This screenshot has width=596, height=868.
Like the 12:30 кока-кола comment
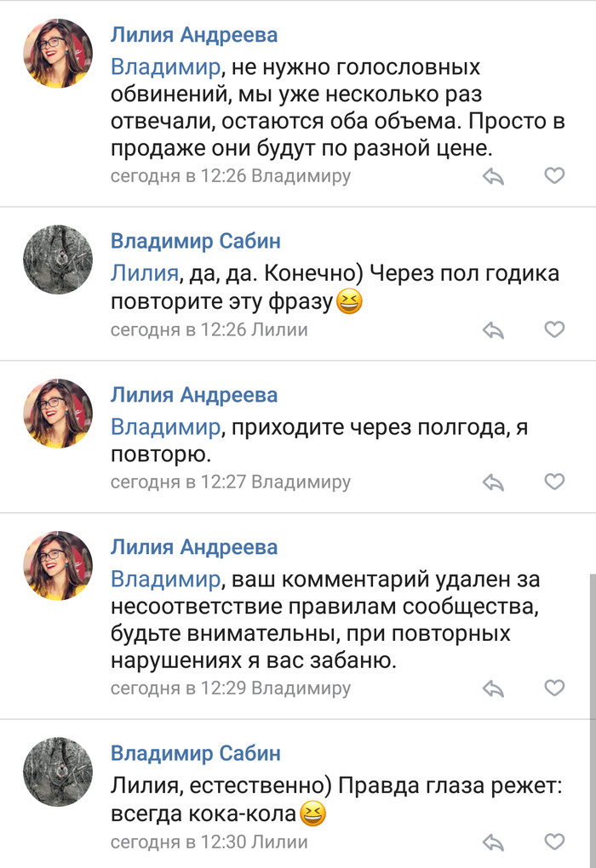pyautogui.click(x=554, y=842)
